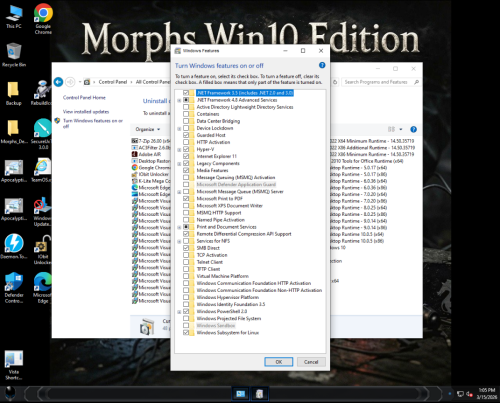
Task: Expand the Legacy Components node
Action: point(179,164)
